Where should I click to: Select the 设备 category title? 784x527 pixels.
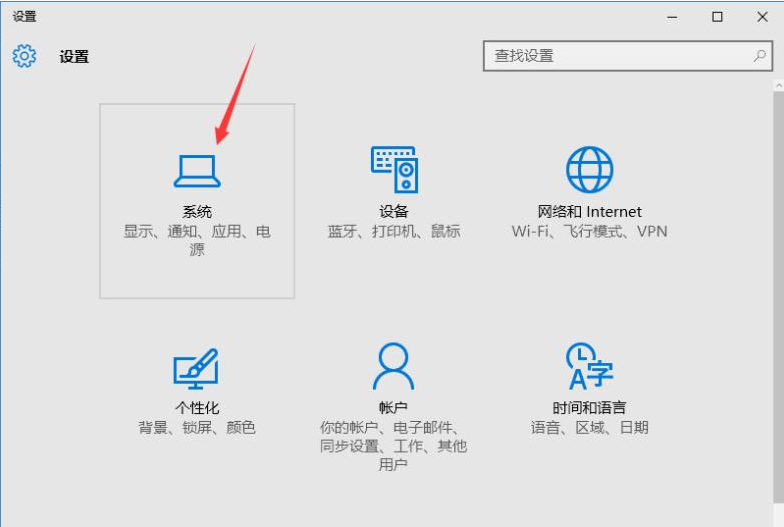394,212
